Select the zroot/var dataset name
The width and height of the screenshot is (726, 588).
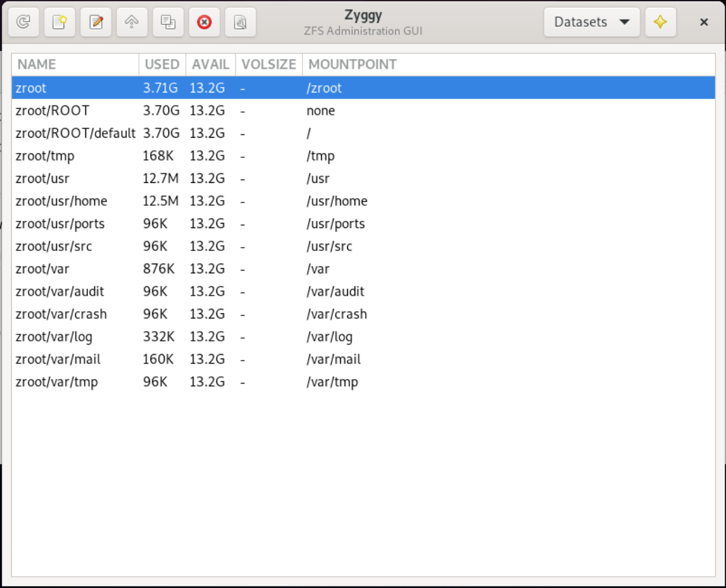[x=42, y=269]
